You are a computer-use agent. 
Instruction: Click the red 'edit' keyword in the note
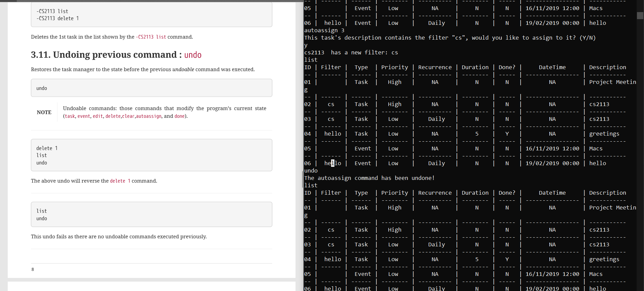[98, 116]
